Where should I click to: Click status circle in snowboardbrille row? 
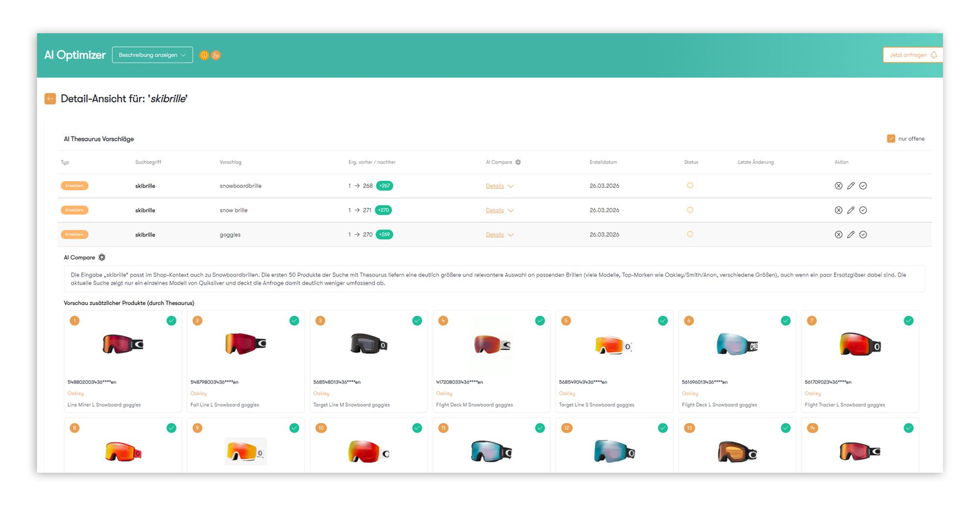tap(690, 186)
